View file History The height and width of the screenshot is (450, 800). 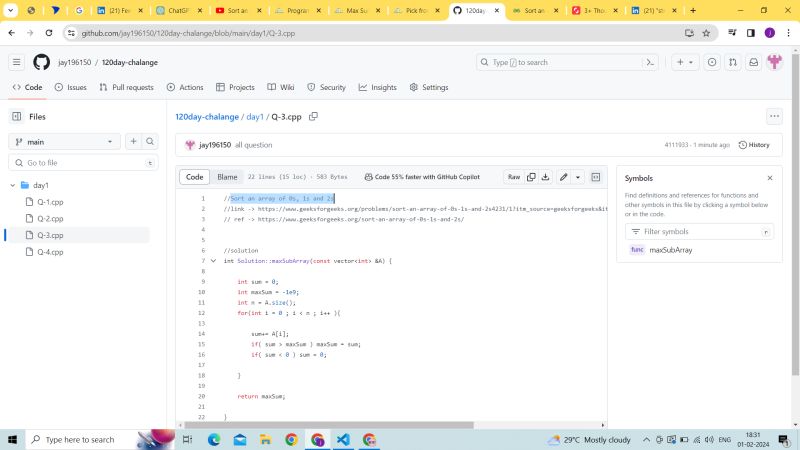754,145
